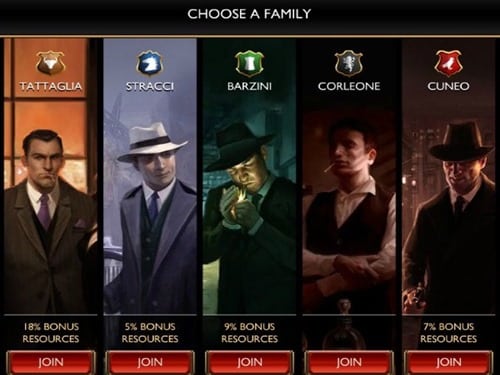Select the Tattaglia mobster portrait
The height and width of the screenshot is (375, 500).
point(51,220)
